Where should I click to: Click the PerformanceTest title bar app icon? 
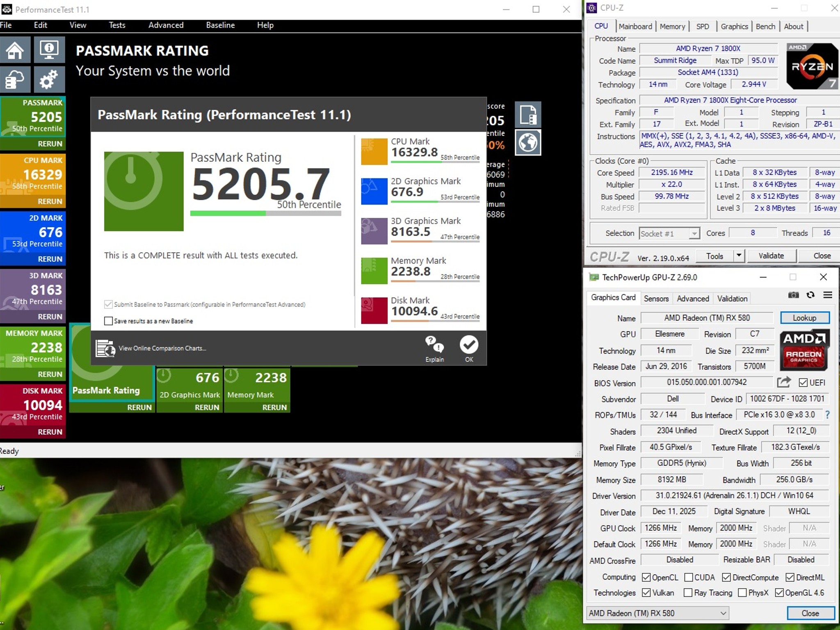click(7, 9)
